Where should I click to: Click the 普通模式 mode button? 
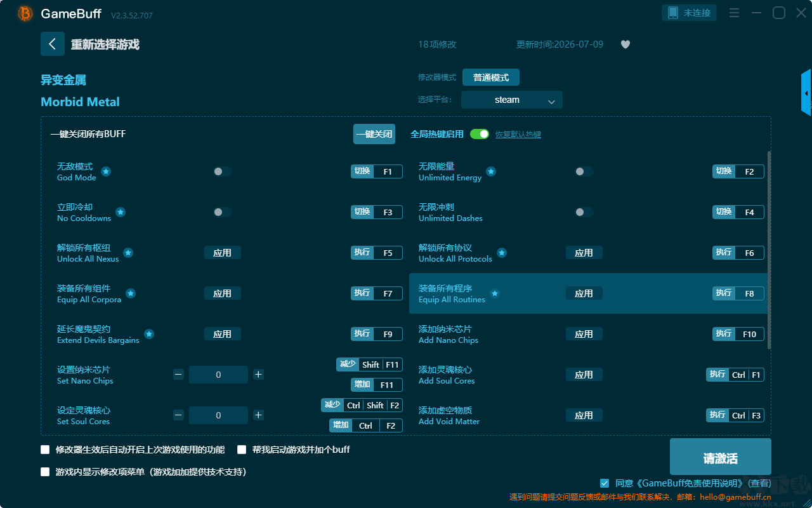491,77
